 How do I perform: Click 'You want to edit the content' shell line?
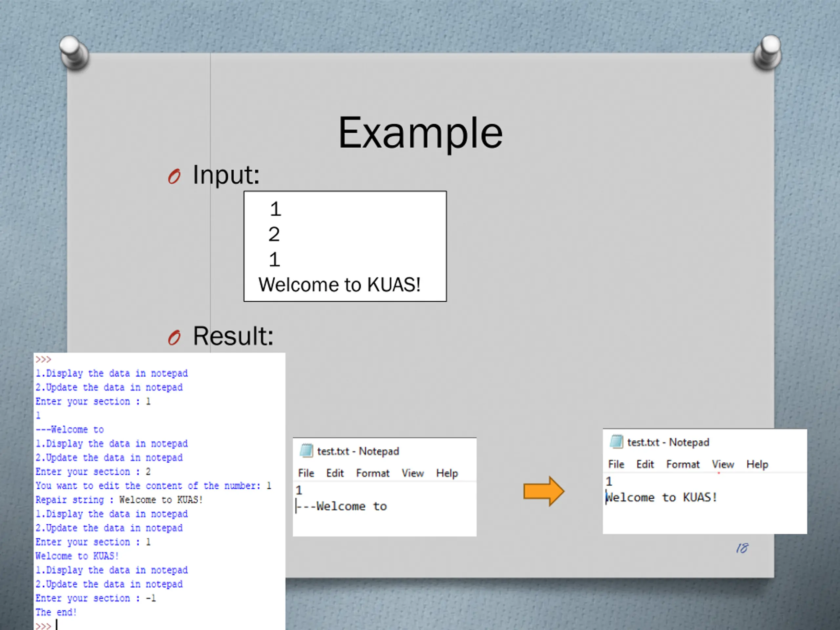click(x=154, y=486)
